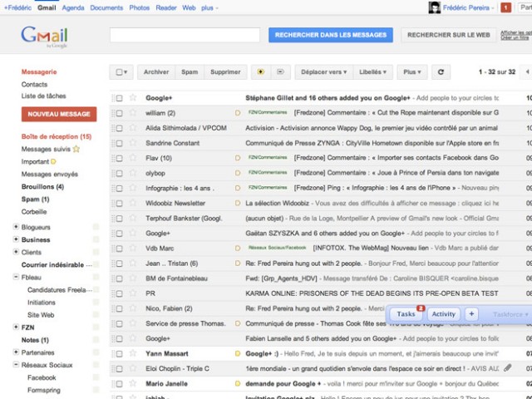Open the Facebook sub-label
532x399 pixels.
point(42,377)
